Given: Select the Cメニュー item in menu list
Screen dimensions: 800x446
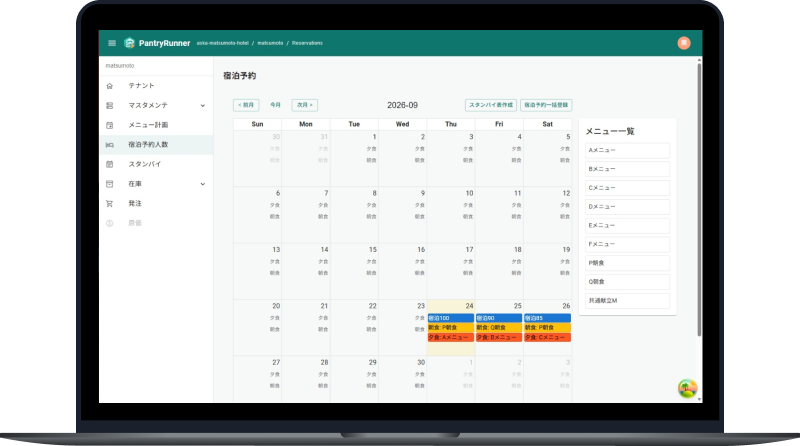Looking at the screenshot, I should [627, 188].
